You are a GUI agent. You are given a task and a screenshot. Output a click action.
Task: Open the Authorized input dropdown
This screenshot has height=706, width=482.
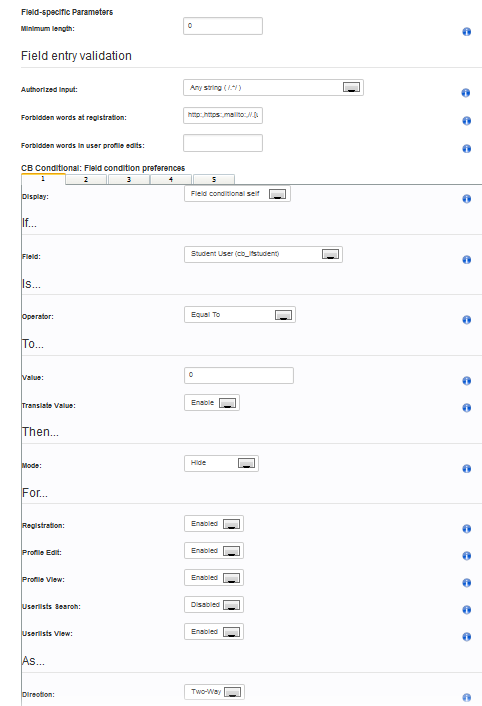[273, 87]
